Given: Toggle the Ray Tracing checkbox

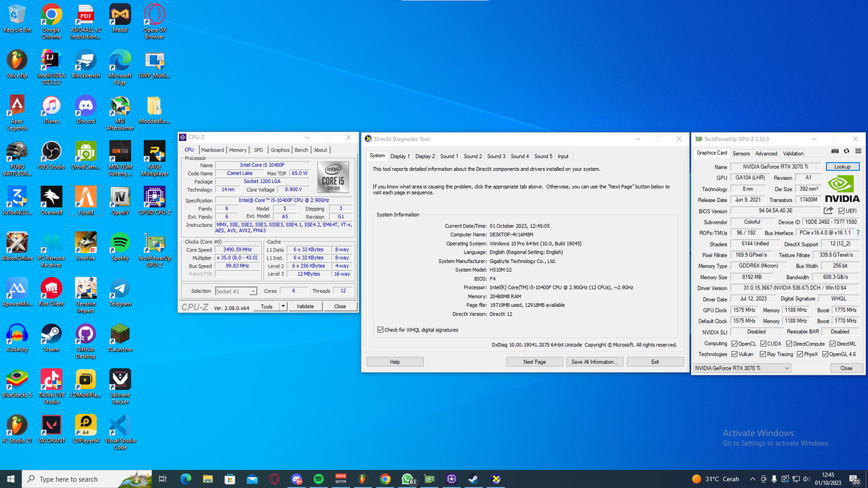Looking at the screenshot, I should point(763,354).
